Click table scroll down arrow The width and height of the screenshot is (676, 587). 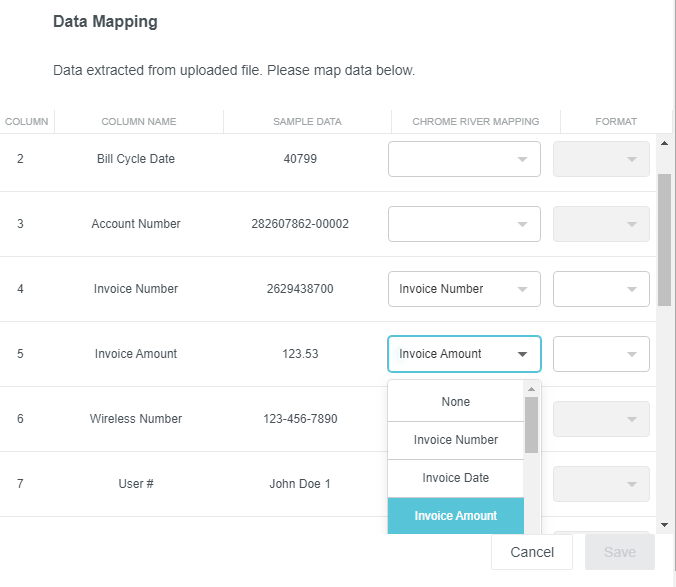tap(664, 524)
